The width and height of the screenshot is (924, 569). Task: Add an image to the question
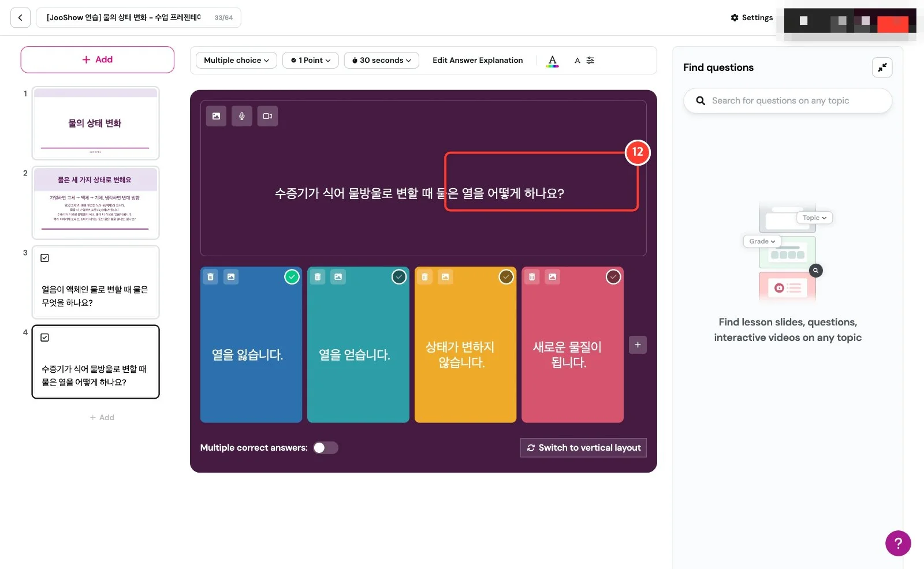[216, 116]
